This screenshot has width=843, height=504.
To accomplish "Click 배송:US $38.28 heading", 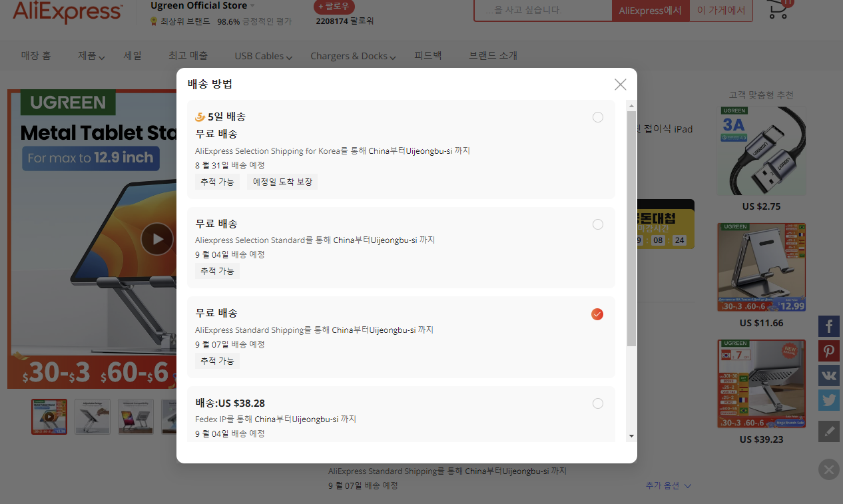I will 230,403.
